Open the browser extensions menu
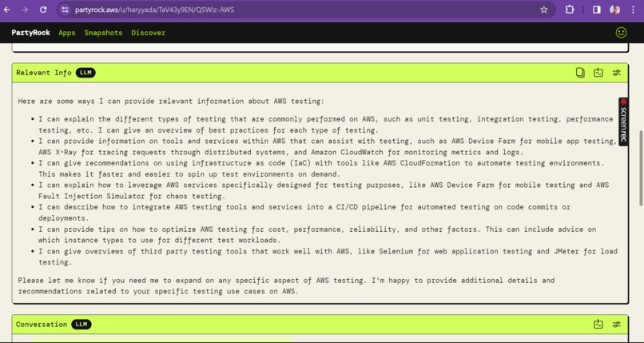This screenshot has width=644, height=343. (570, 10)
